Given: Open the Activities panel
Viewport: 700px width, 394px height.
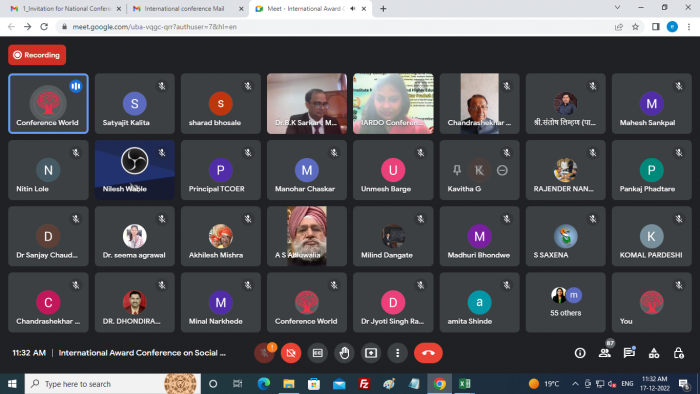Looking at the screenshot, I should (x=654, y=353).
